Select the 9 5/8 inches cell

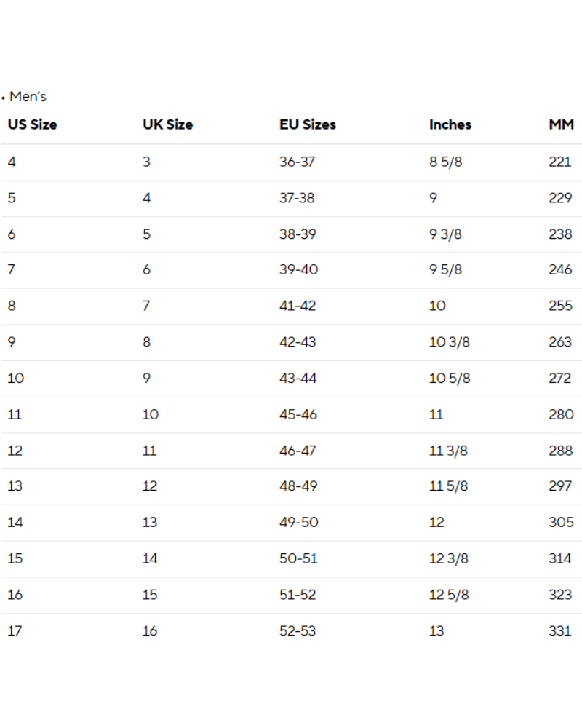(445, 269)
